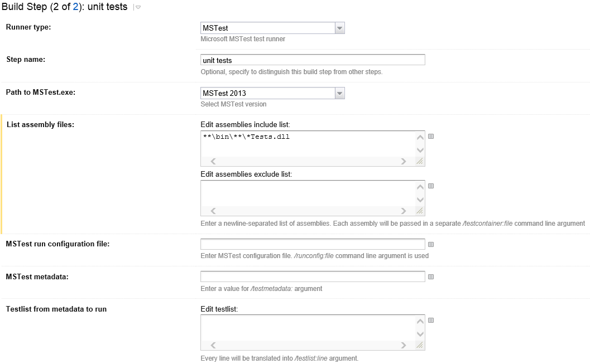
Task: Click icon next to MSTest run configuration field
Action: [x=431, y=244]
